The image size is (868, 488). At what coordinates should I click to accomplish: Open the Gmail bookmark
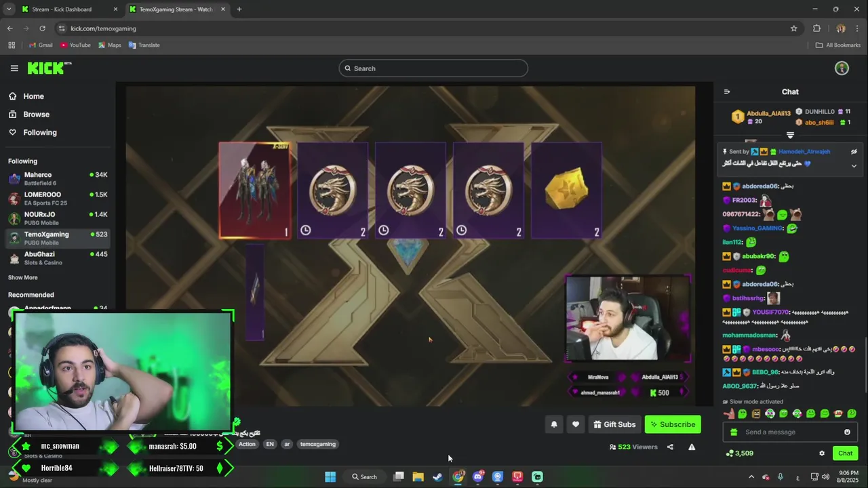pos(40,45)
